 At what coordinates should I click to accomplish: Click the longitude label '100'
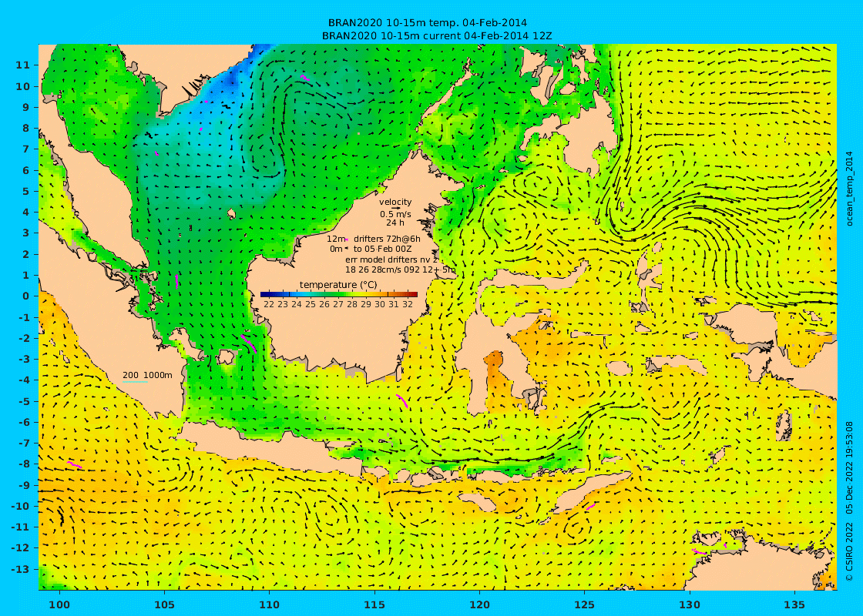click(x=59, y=604)
